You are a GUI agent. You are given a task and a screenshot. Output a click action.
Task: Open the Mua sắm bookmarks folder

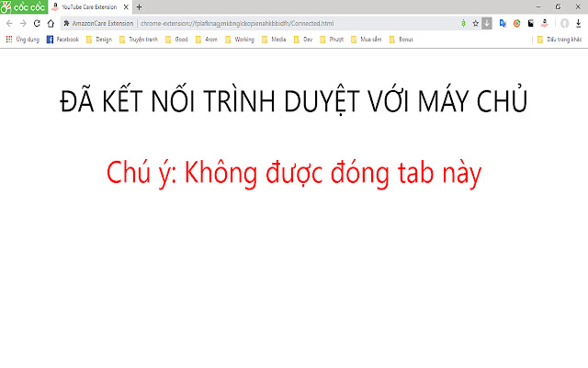tap(365, 40)
